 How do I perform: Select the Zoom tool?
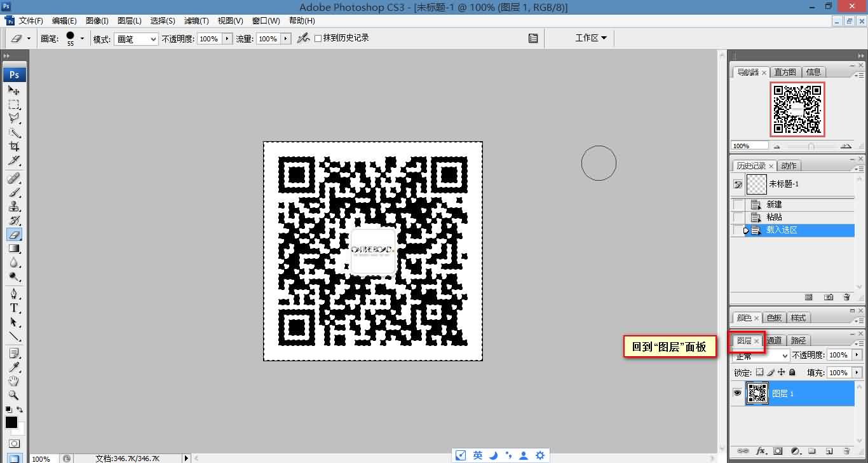pyautogui.click(x=14, y=395)
